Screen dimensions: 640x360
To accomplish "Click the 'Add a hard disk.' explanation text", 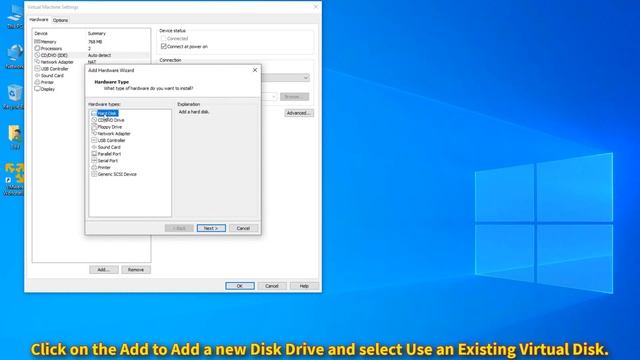I will [x=194, y=112].
